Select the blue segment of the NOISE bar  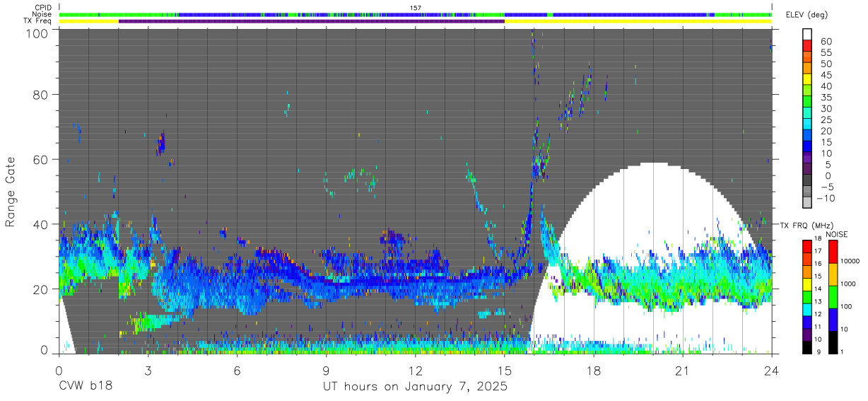tap(832, 319)
